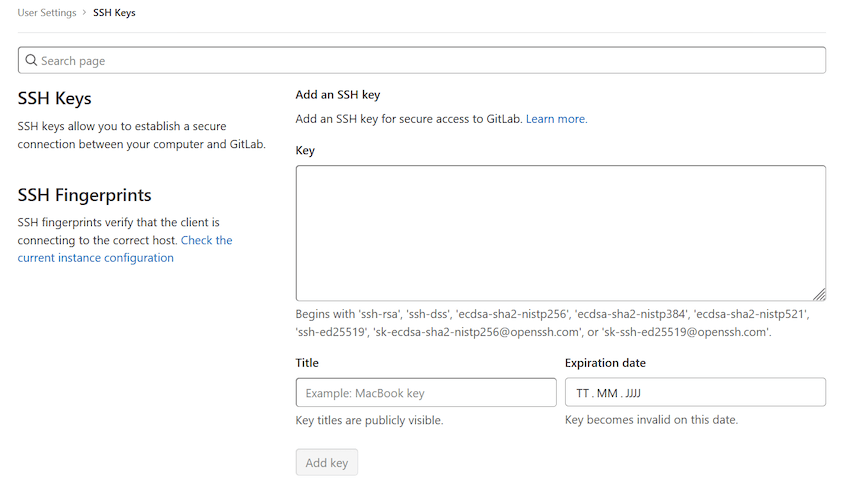Click the SSH Fingerprints section heading
This screenshot has width=844, height=484.
click(x=85, y=195)
